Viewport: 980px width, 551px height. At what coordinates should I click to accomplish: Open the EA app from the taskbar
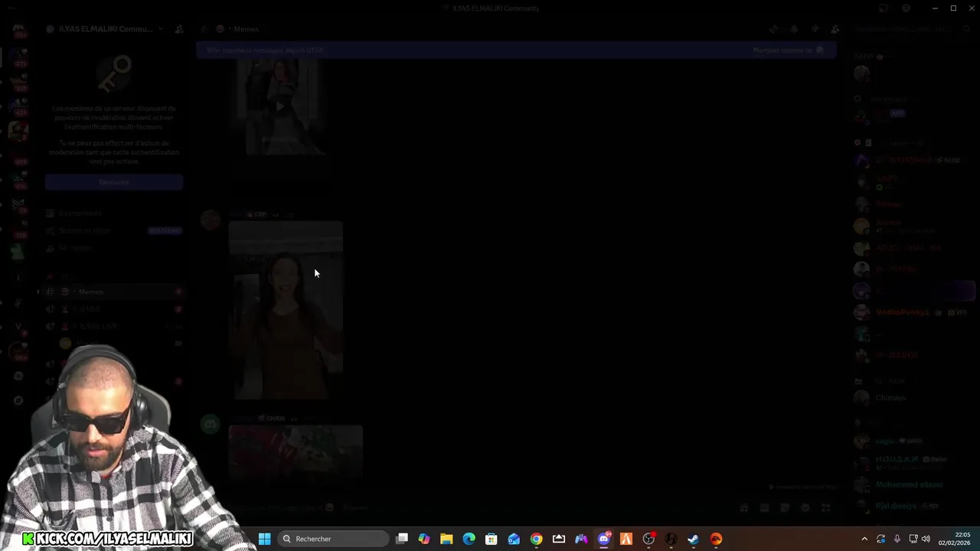[716, 539]
